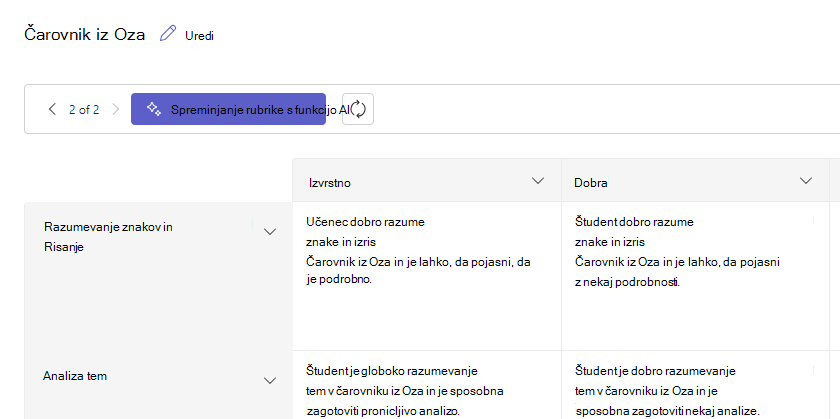
Task: Expand the Analiza tem row chevron
Action: (270, 380)
